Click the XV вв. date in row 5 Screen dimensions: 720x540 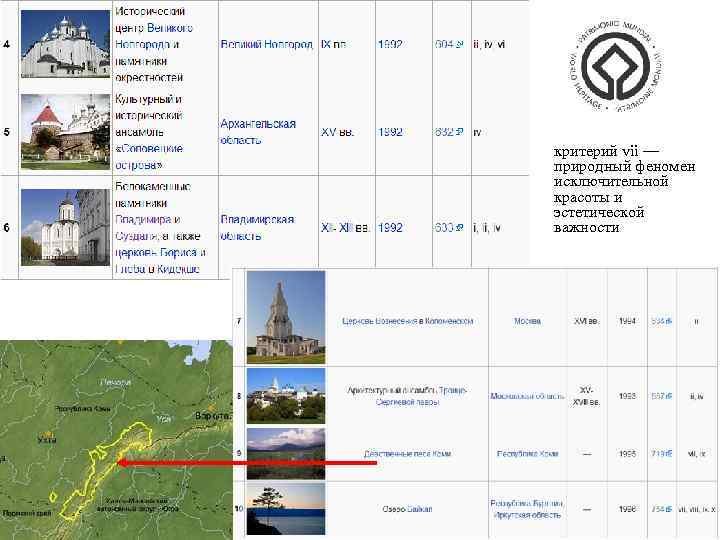pyautogui.click(x=338, y=132)
